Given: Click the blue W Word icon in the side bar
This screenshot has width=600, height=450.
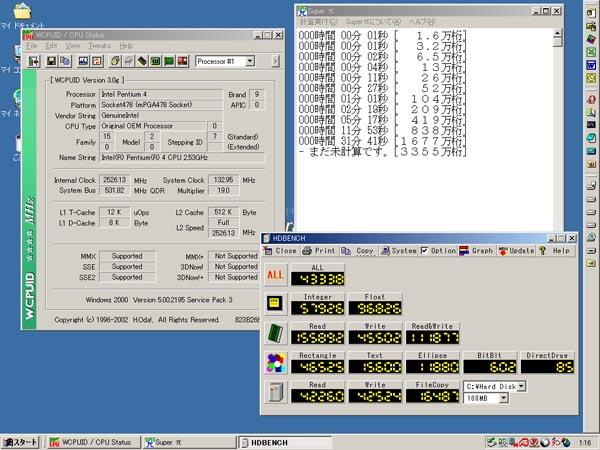Looking at the screenshot, I should point(591,65).
